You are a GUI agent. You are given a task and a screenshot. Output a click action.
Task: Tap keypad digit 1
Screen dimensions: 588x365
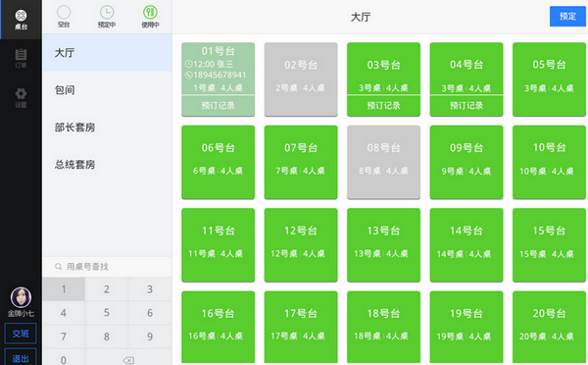tap(64, 289)
